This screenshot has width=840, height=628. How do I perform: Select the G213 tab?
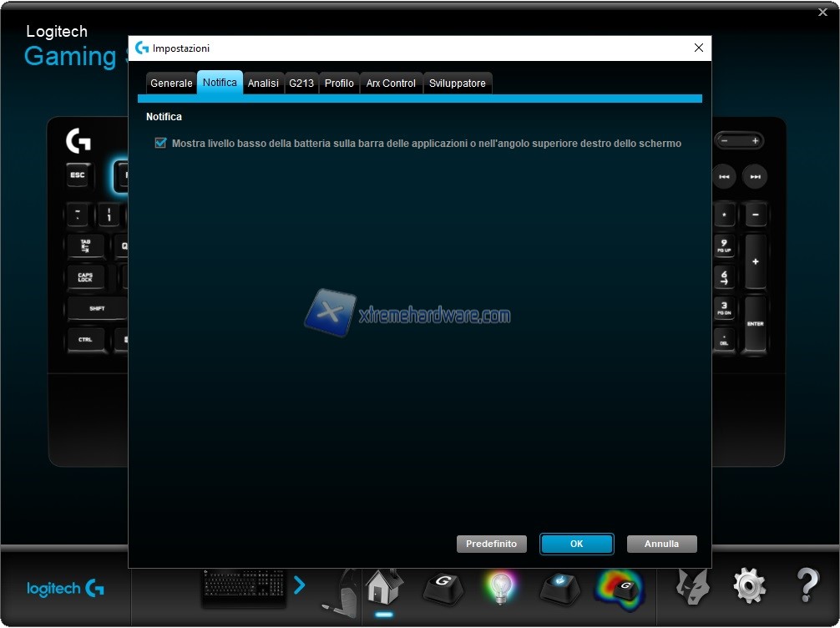tap(301, 84)
